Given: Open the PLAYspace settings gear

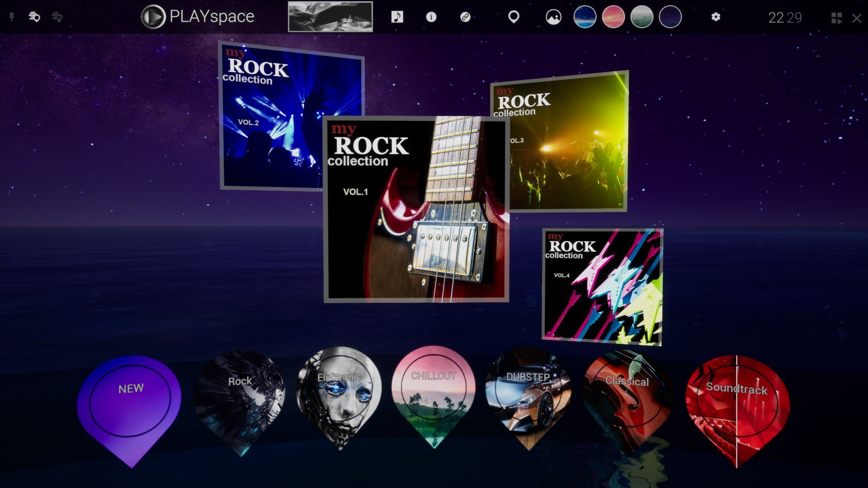Looking at the screenshot, I should coord(716,17).
